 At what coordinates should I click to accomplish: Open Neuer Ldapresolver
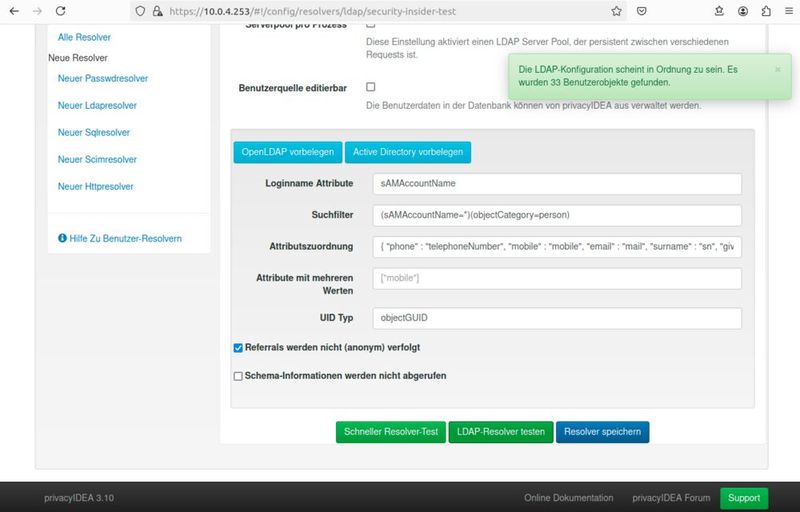click(97, 106)
